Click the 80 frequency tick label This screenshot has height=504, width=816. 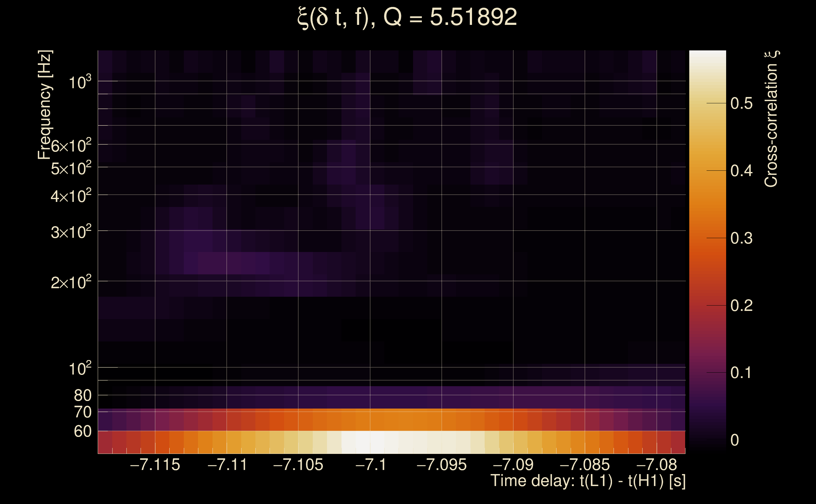coord(82,395)
